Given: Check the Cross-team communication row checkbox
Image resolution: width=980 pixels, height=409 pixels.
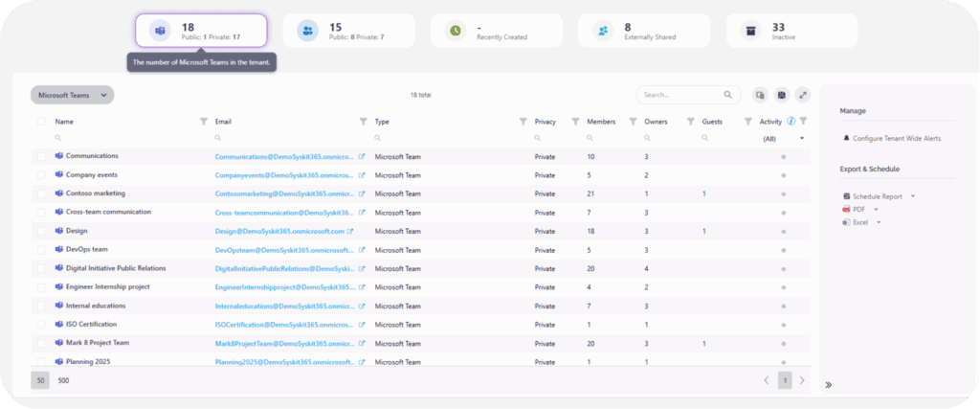Looking at the screenshot, I should point(41,213).
